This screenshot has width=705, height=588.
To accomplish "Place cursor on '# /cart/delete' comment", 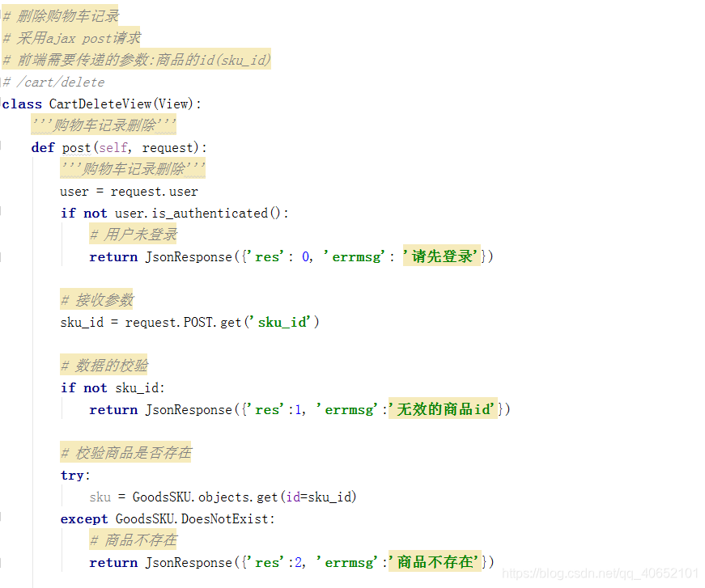I will 53,82.
